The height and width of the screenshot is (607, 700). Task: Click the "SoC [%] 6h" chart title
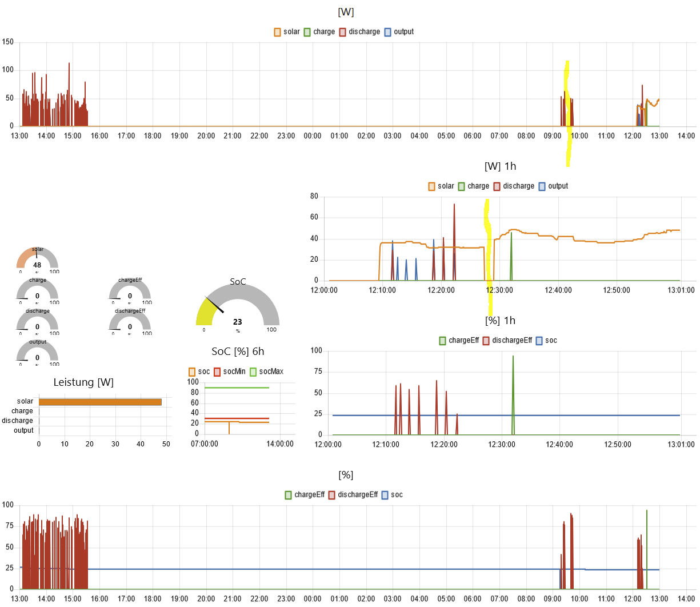click(x=238, y=352)
